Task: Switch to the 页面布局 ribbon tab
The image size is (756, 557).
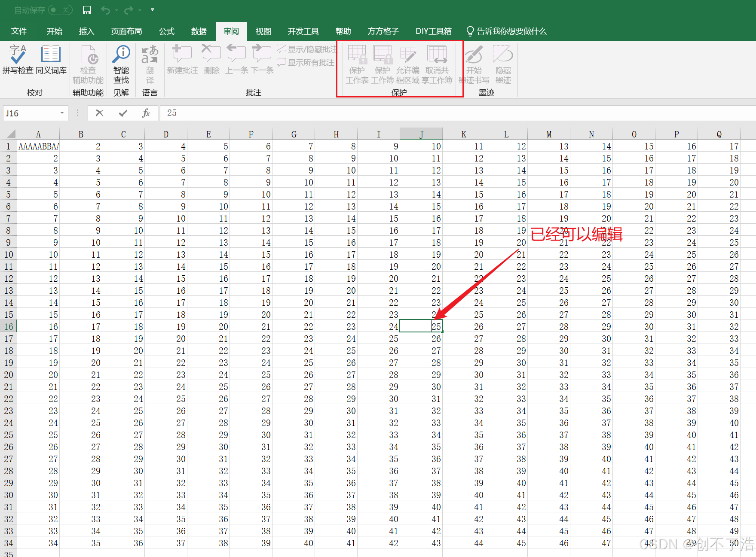Action: click(126, 31)
